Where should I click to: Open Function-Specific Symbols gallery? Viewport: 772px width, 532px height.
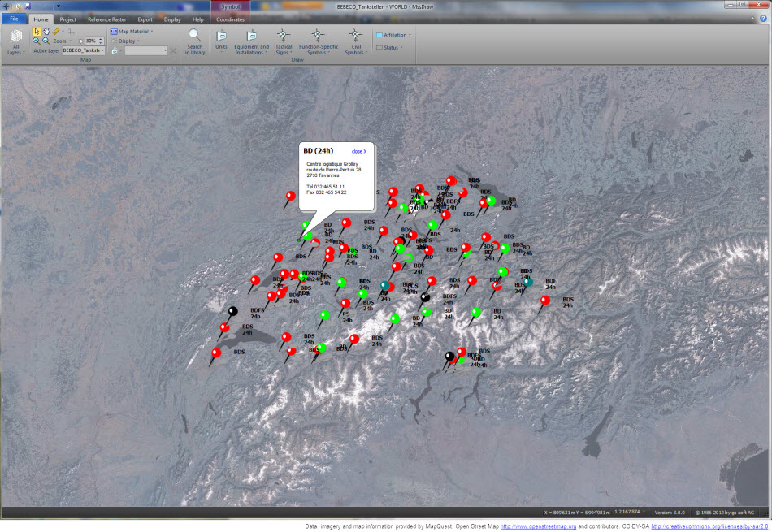pos(318,41)
